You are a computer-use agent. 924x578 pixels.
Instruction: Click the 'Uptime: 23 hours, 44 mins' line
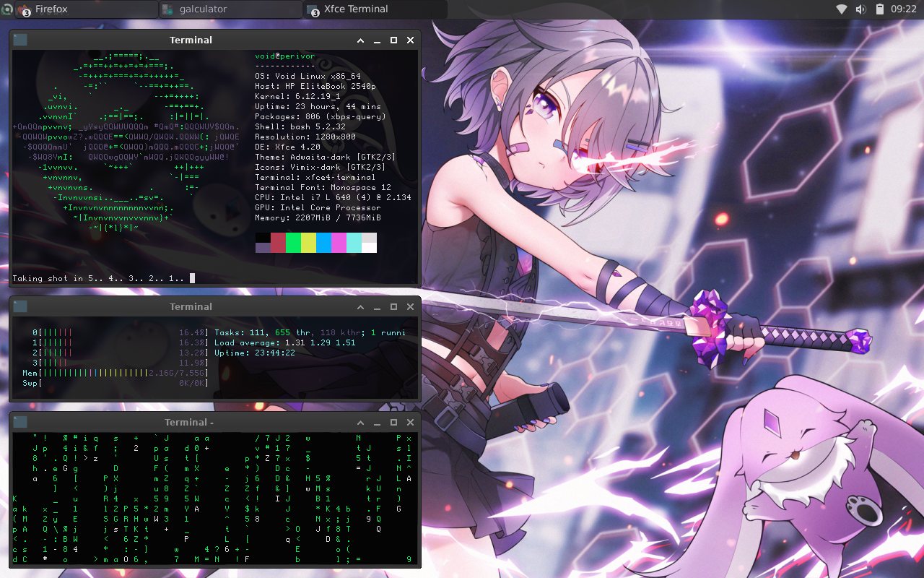click(318, 106)
